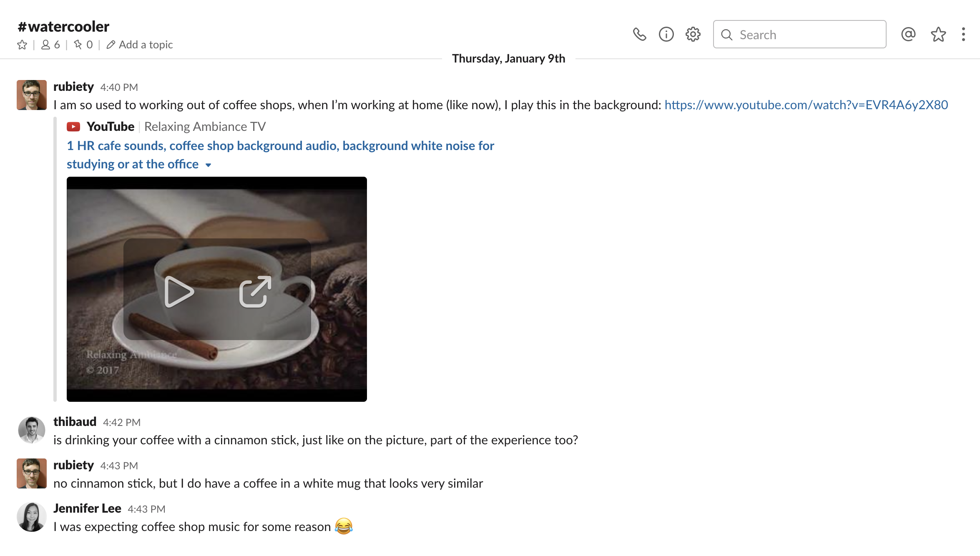This screenshot has height=556, width=980.
Task: Open rubiety's profile from the avatar
Action: 31,95
